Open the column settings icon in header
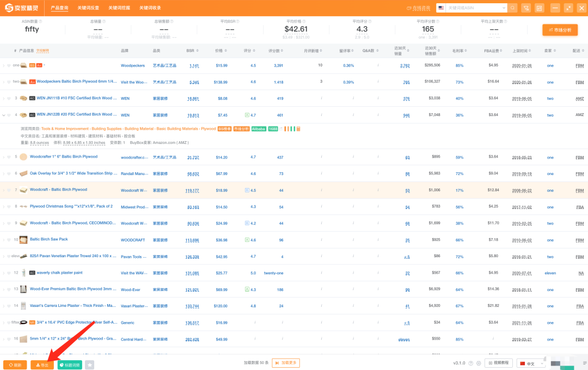This screenshot has height=370, width=588. coord(539,8)
